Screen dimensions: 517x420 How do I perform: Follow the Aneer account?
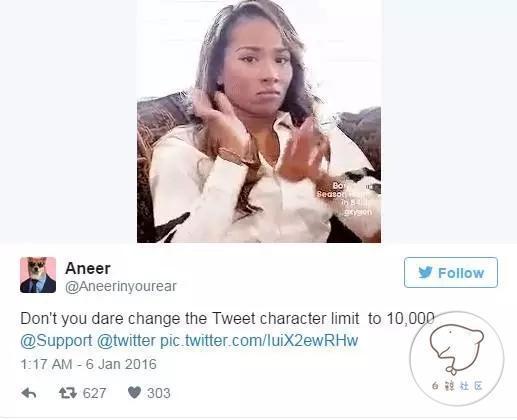[x=451, y=273]
